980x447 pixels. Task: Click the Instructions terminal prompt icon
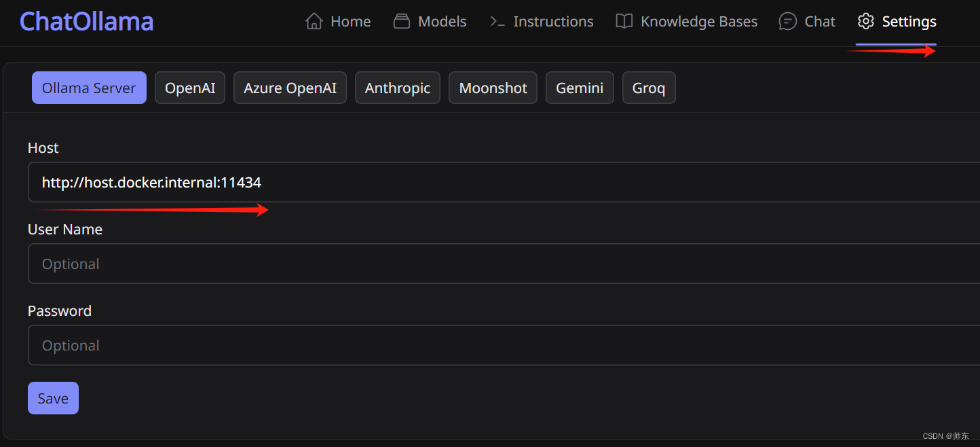(x=497, y=22)
